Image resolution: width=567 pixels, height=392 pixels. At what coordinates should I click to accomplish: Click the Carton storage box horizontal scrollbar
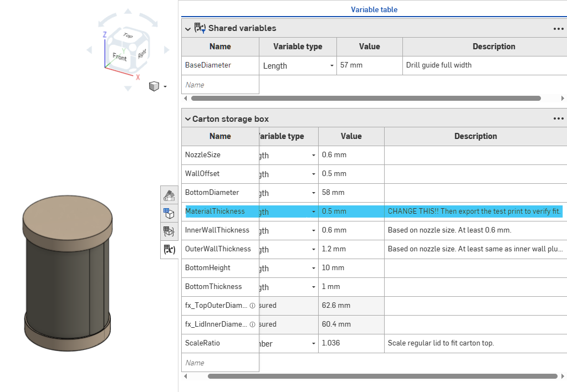[382, 376]
